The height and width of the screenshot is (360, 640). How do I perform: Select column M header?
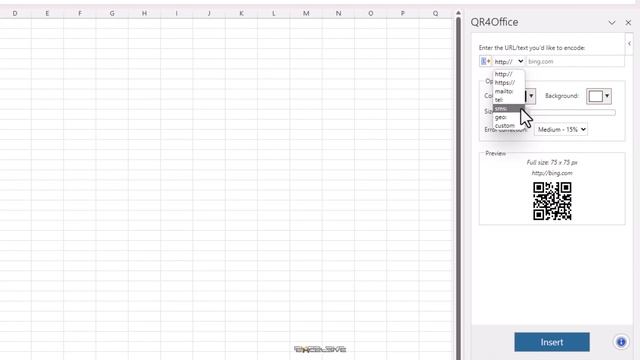[x=306, y=13]
